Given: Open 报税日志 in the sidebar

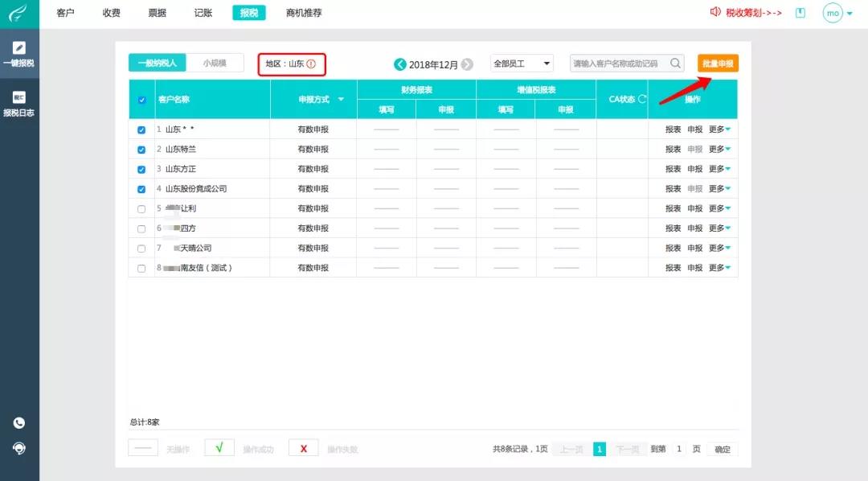Looking at the screenshot, I should click(x=18, y=104).
